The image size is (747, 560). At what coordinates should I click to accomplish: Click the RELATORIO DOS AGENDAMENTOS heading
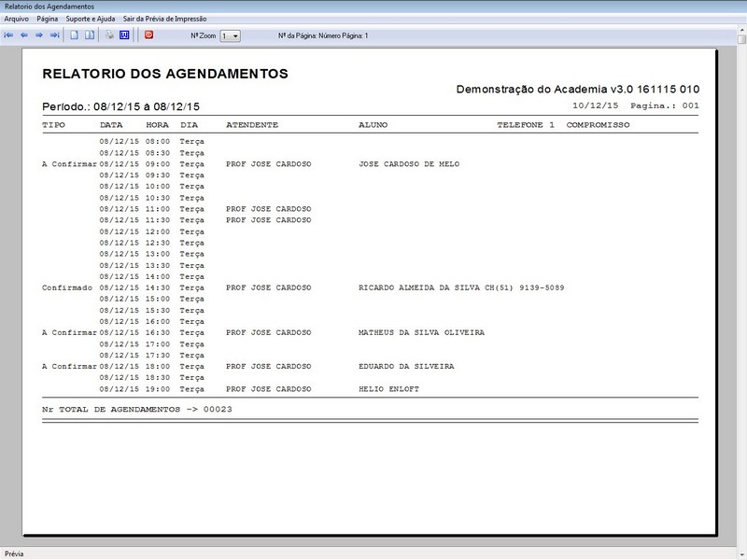(165, 74)
